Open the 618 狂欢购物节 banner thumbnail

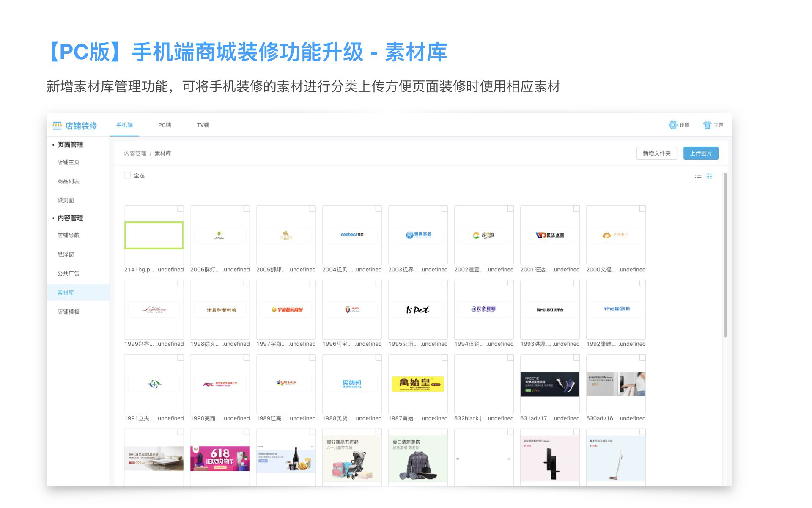[220, 458]
